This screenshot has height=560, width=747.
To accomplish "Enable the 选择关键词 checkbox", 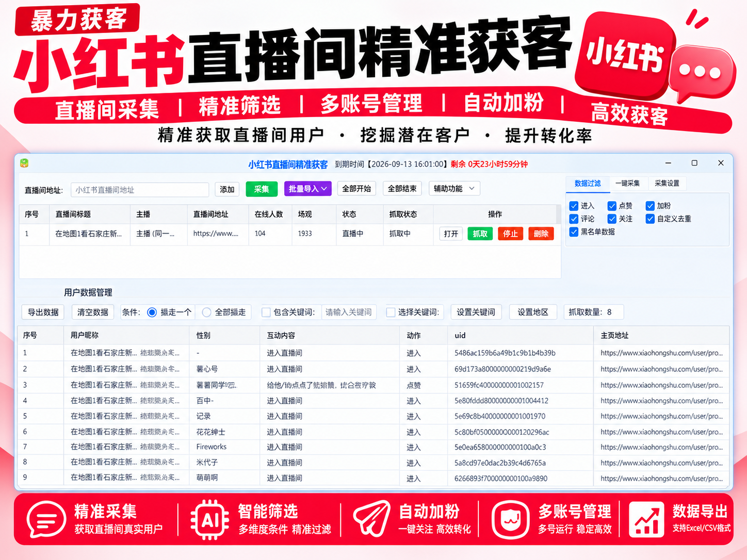I will pyautogui.click(x=391, y=312).
